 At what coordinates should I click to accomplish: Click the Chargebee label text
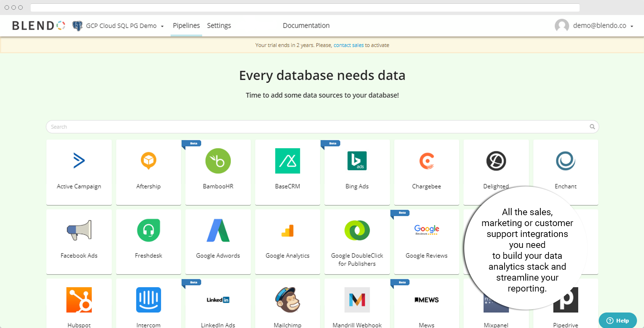click(426, 187)
